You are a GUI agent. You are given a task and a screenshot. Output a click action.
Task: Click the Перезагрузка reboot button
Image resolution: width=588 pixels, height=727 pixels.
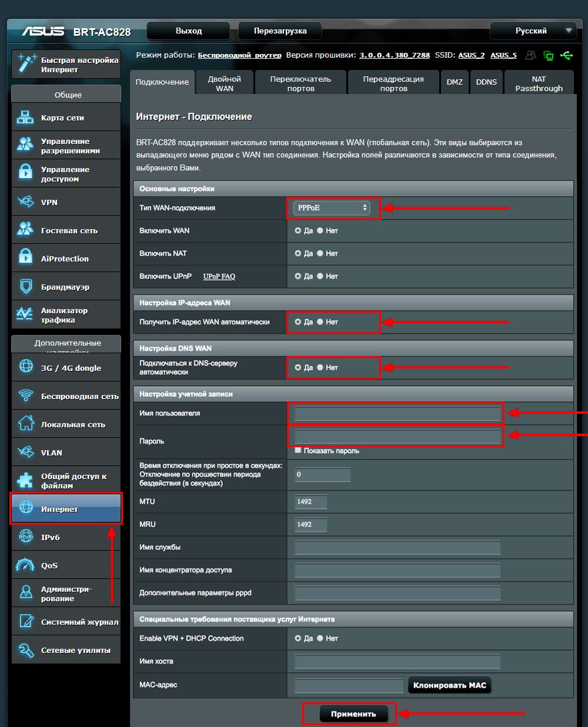click(280, 31)
